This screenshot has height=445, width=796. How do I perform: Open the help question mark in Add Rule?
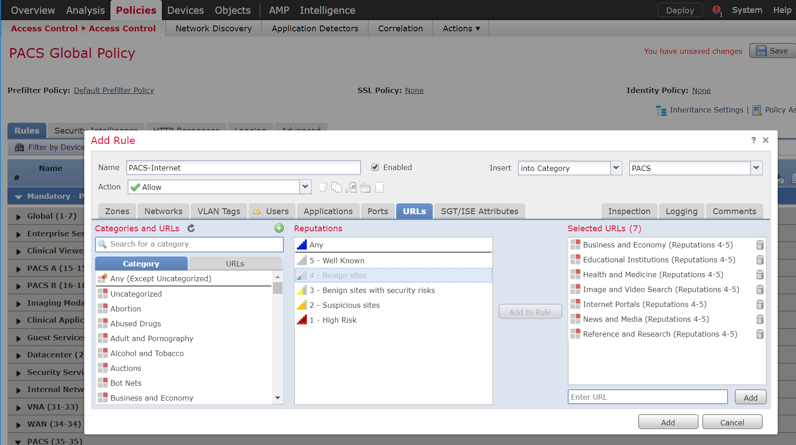click(753, 141)
